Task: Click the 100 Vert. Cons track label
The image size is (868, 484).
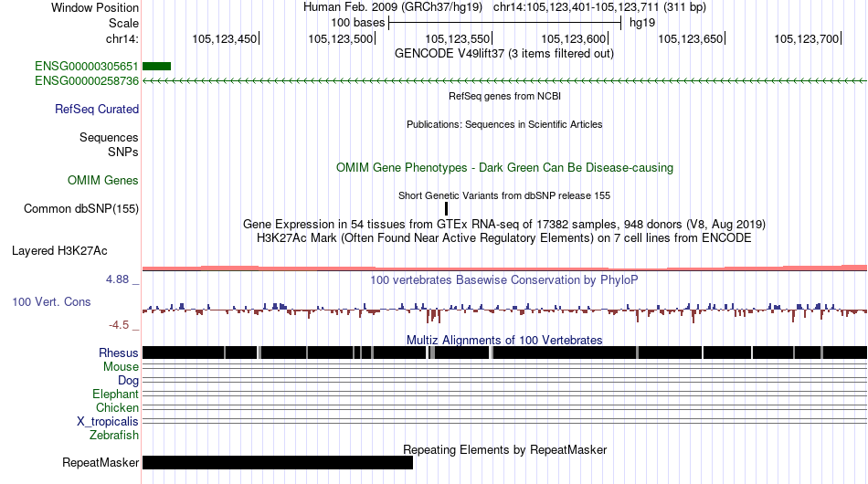Action: pos(51,301)
